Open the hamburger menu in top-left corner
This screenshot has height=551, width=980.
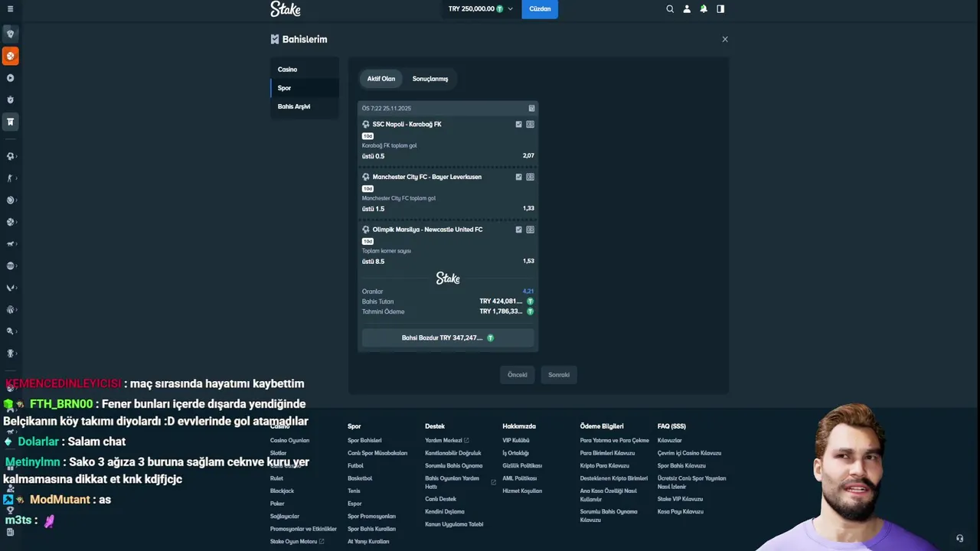pyautogui.click(x=10, y=9)
